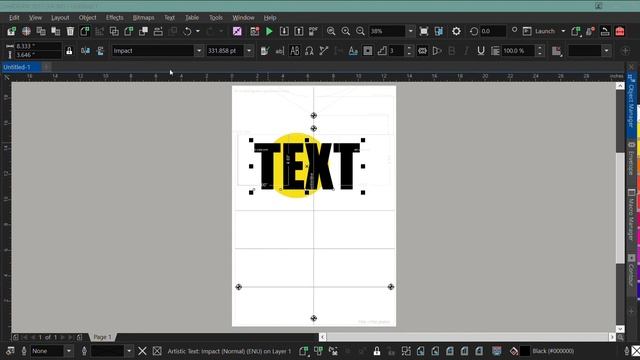640x360 pixels.
Task: Click the Publish to PDF icon
Action: 313,31
